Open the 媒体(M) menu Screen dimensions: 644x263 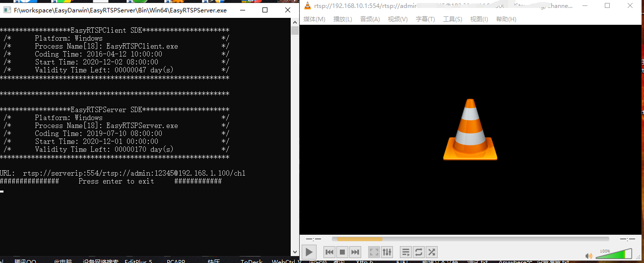314,19
